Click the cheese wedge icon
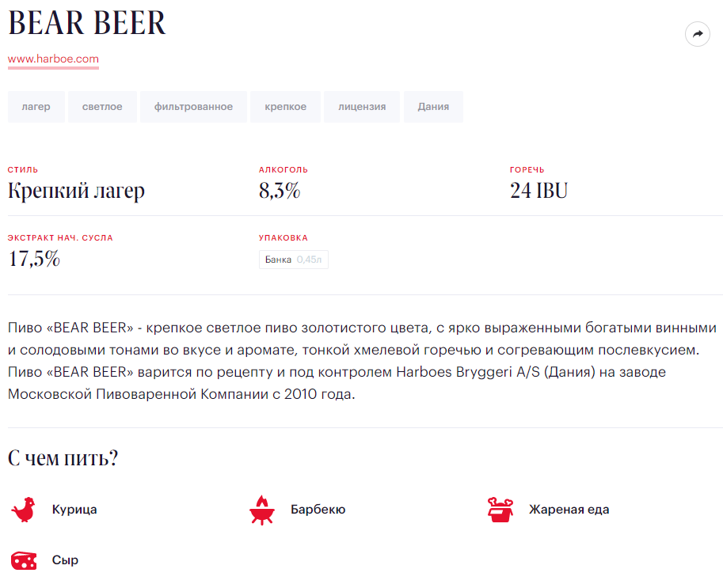The image size is (723, 588). pos(24,560)
